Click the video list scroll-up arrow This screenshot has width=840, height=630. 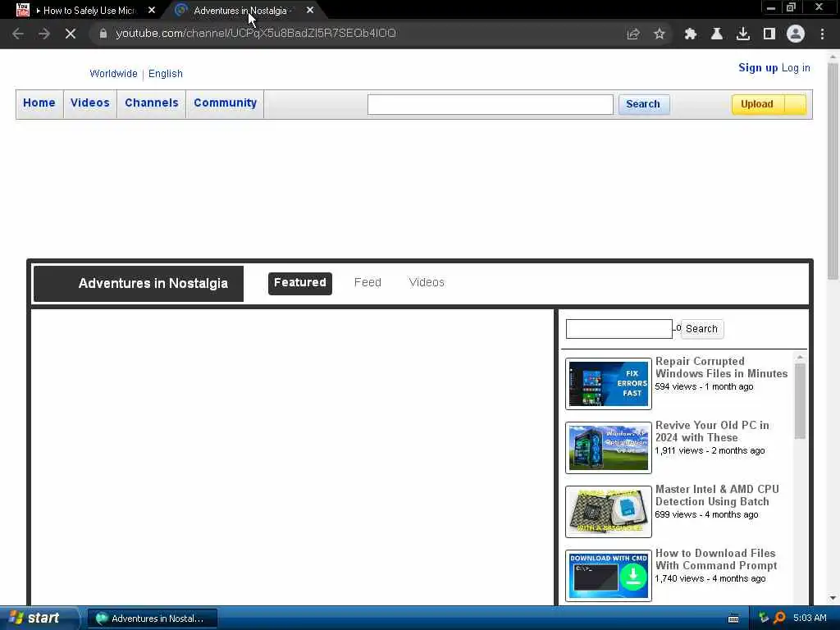click(800, 357)
